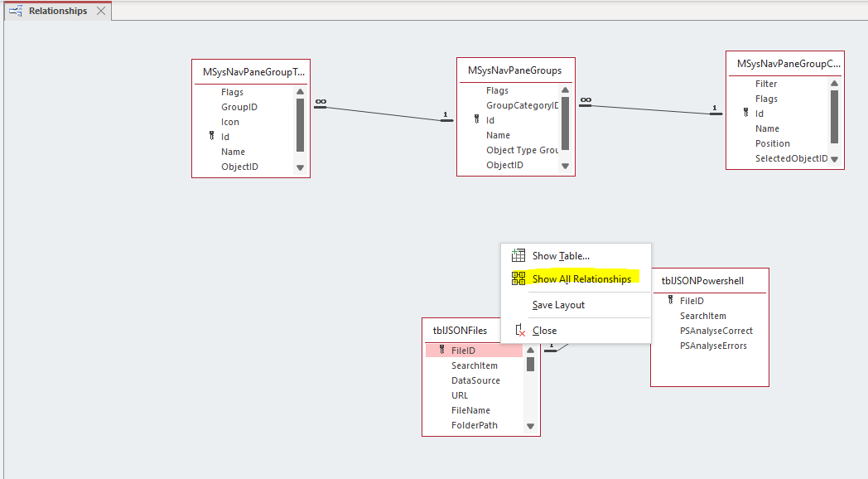Select the FolderPath field
The width and height of the screenshot is (868, 479).
tap(475, 425)
